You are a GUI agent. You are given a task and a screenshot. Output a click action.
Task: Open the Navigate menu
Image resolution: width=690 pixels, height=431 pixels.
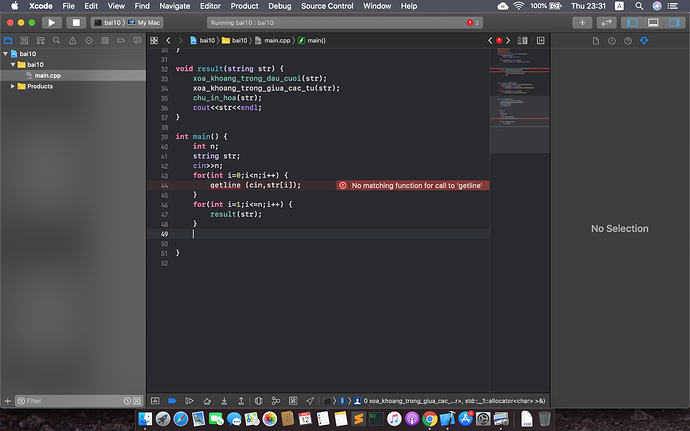point(175,6)
